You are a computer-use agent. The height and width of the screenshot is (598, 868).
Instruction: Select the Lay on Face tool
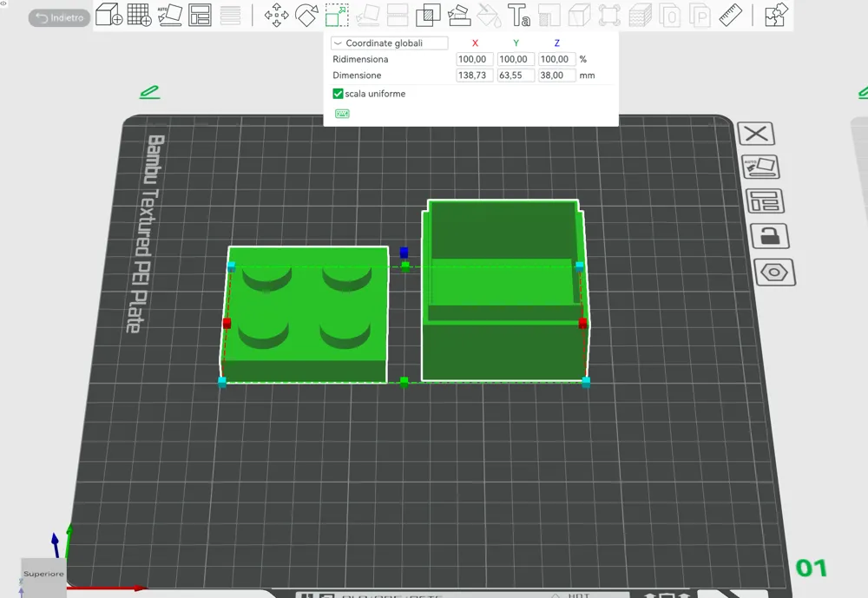[x=367, y=15]
